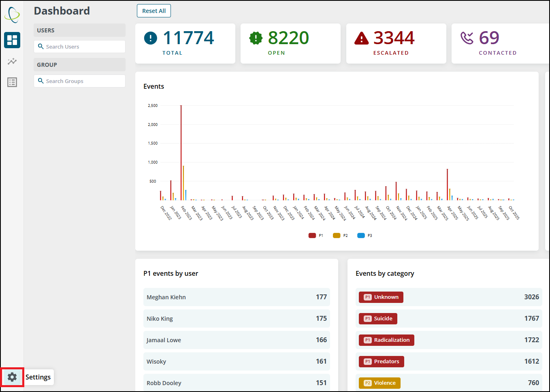Click the Escalated warning triangle icon
This screenshot has height=392, width=550.
[x=361, y=38]
